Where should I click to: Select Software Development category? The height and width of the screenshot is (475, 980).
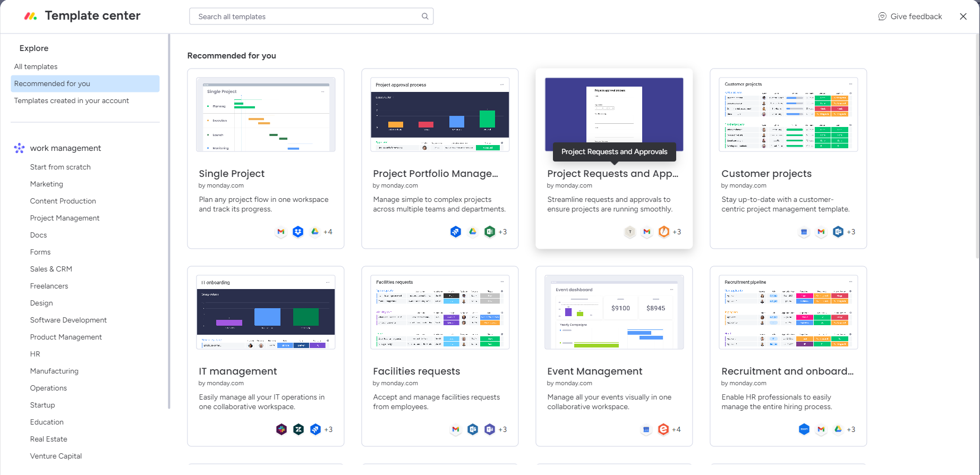pyautogui.click(x=69, y=320)
